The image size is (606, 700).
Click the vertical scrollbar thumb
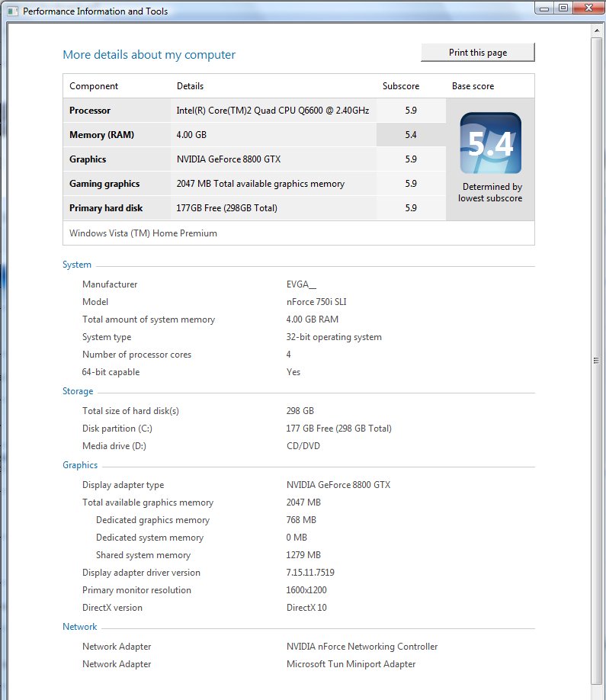pos(596,360)
